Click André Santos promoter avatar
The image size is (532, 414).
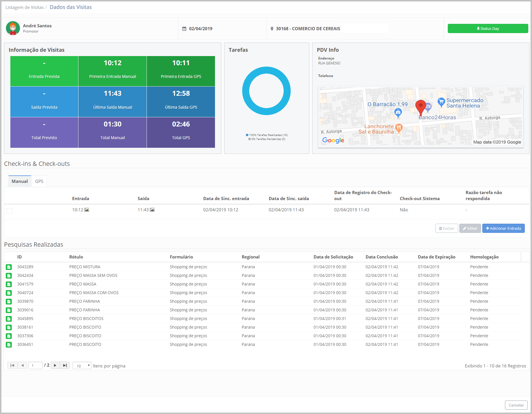click(x=13, y=28)
